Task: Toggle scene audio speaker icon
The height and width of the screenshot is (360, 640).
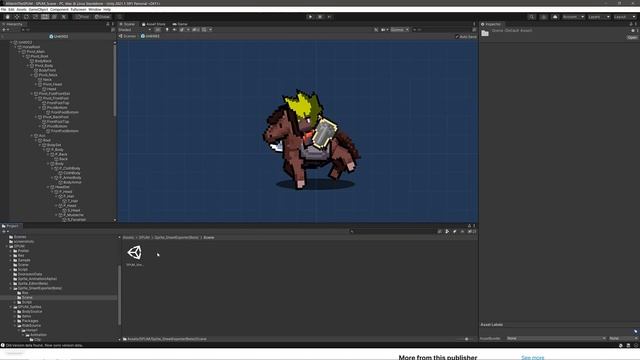Action: tap(174, 30)
